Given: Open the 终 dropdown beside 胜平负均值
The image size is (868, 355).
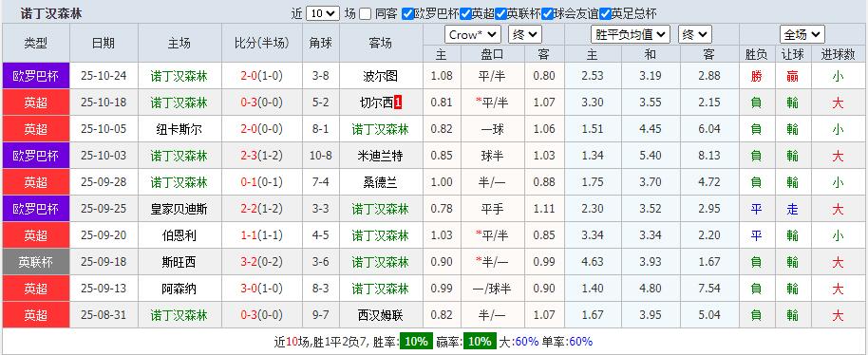Looking at the screenshot, I should (x=695, y=35).
